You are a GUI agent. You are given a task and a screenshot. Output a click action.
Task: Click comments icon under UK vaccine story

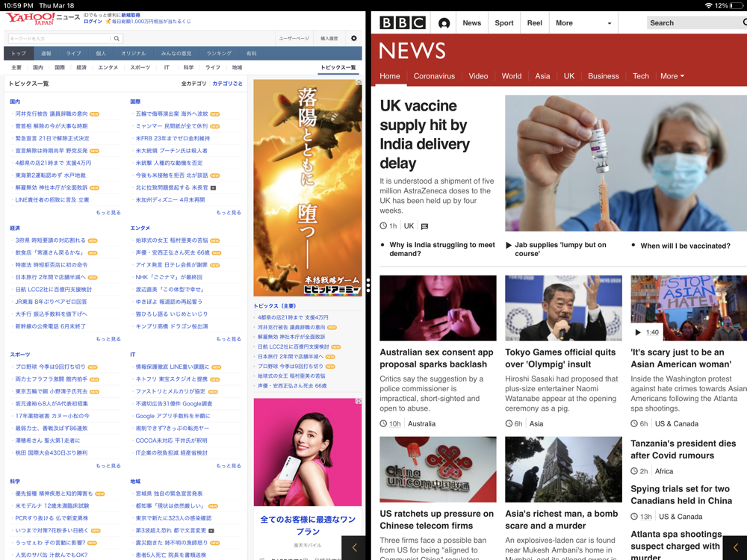tap(424, 226)
